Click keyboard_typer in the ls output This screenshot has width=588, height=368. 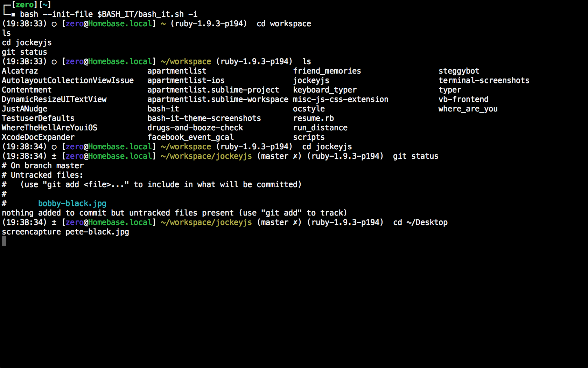(325, 90)
